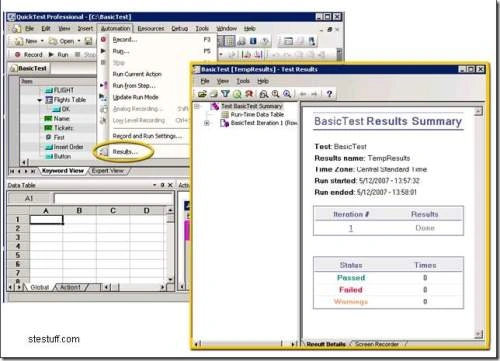Viewport: 500px width, 361px height.
Task: Select the Global sheet tab
Action: [x=39, y=287]
